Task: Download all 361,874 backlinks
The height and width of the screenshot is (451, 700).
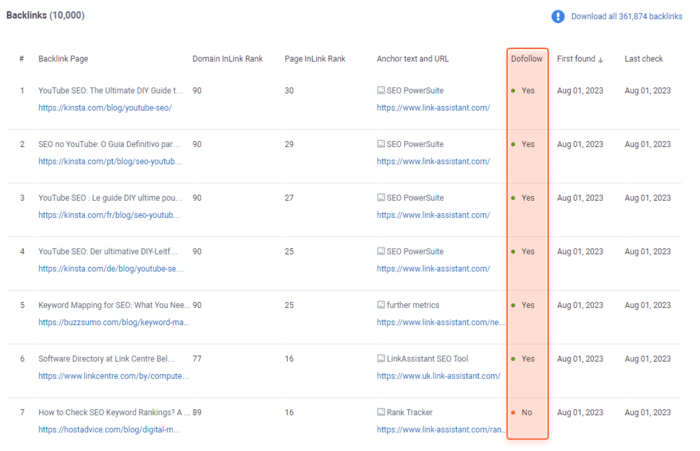Action: 626,16
